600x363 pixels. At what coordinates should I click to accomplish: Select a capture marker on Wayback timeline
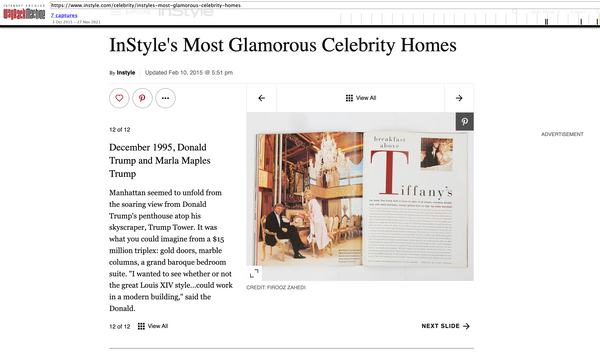coord(546,22)
